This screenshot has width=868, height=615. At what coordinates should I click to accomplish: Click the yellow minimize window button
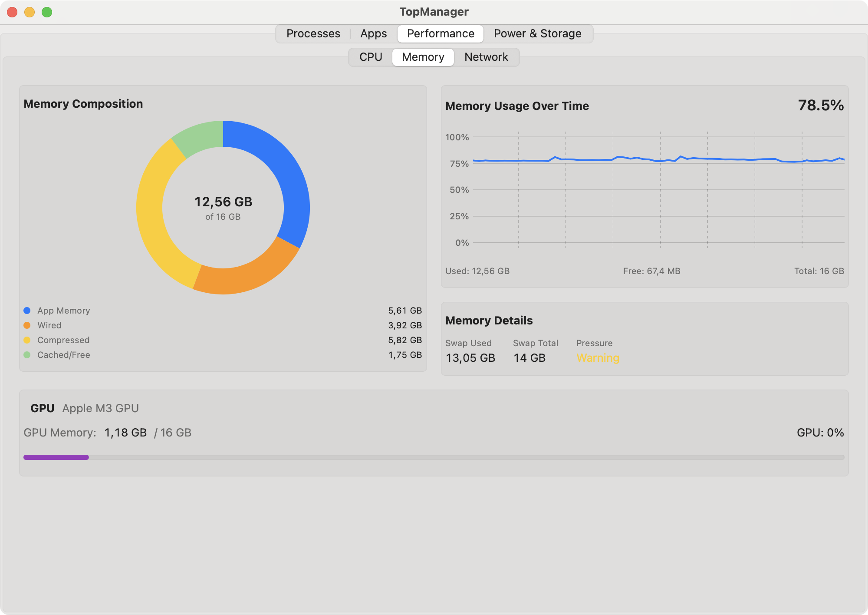click(x=30, y=12)
